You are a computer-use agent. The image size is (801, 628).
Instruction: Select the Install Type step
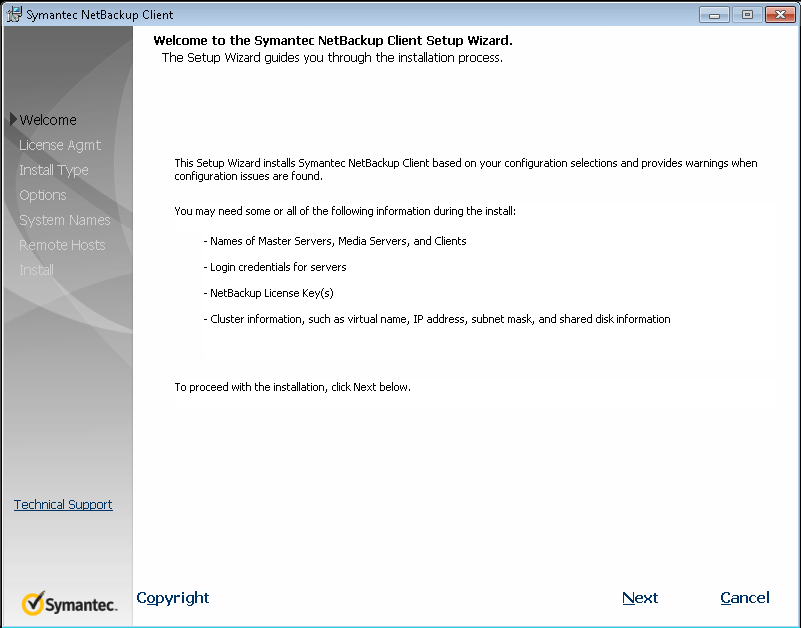52,170
